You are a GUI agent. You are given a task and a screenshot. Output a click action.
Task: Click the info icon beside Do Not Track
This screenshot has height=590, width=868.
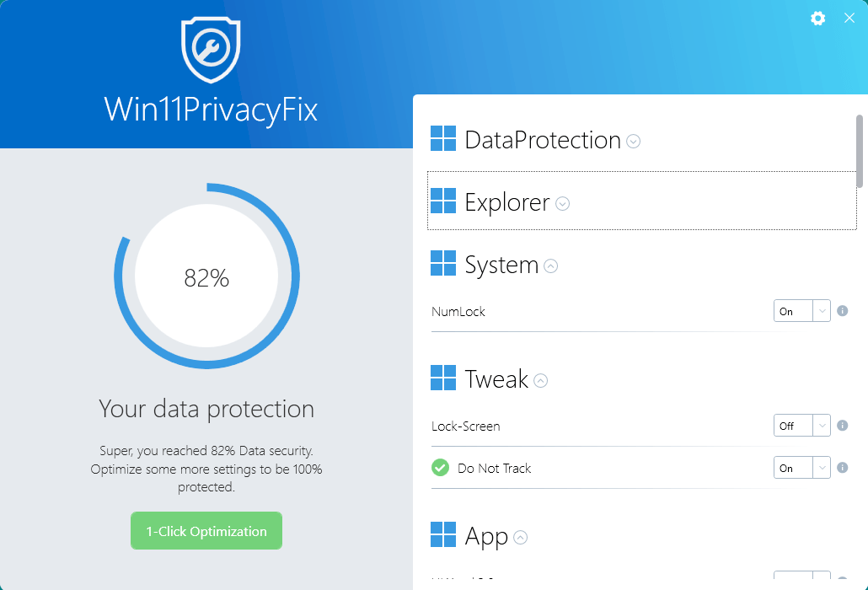point(842,468)
